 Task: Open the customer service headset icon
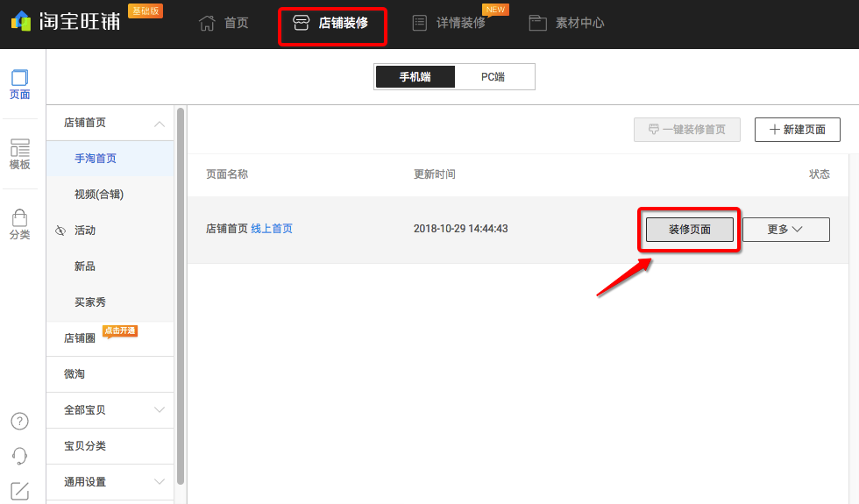click(19, 457)
